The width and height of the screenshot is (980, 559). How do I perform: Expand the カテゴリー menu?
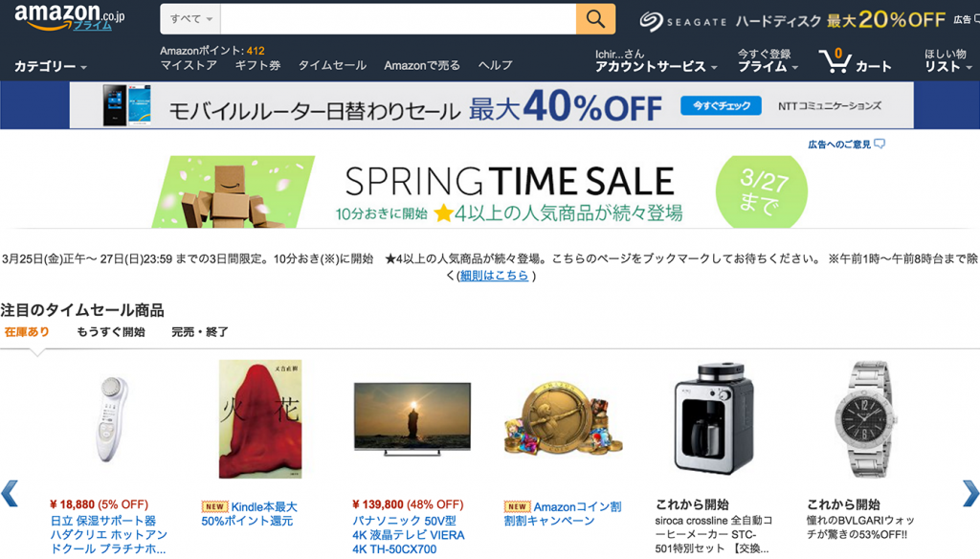tap(50, 67)
